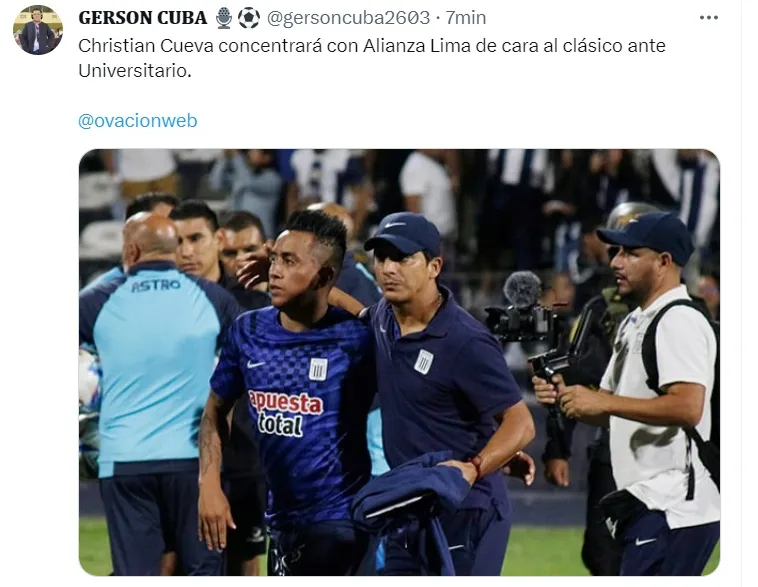Screen dimensions: 758x587
Task: Click the Alianza Lima crest on navy polo
Action: pos(423,362)
